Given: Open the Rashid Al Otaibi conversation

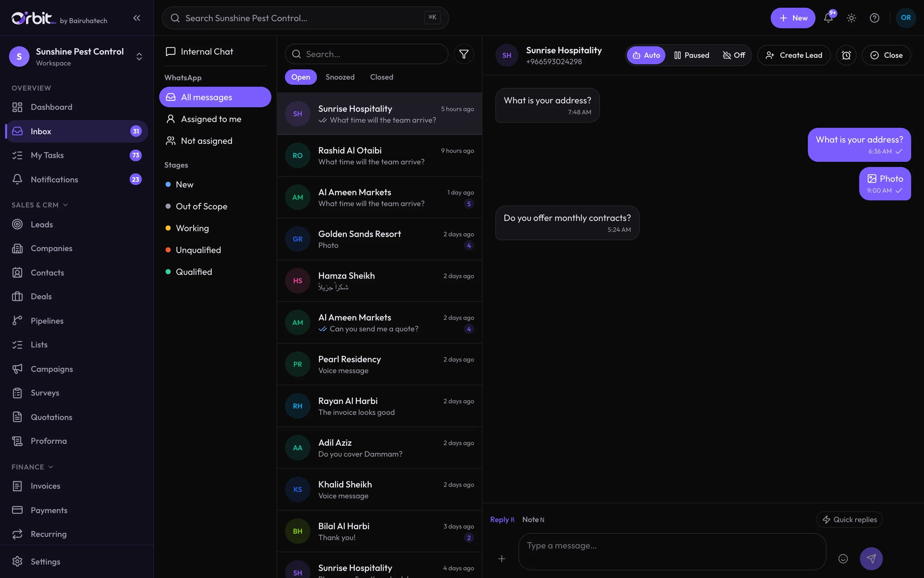Looking at the screenshot, I should (x=380, y=156).
